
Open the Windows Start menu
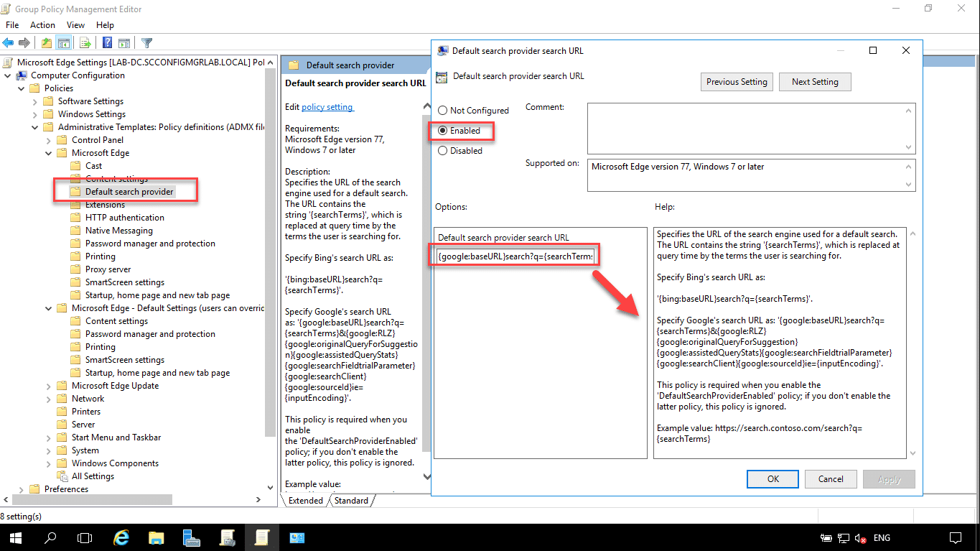pyautogui.click(x=16, y=537)
